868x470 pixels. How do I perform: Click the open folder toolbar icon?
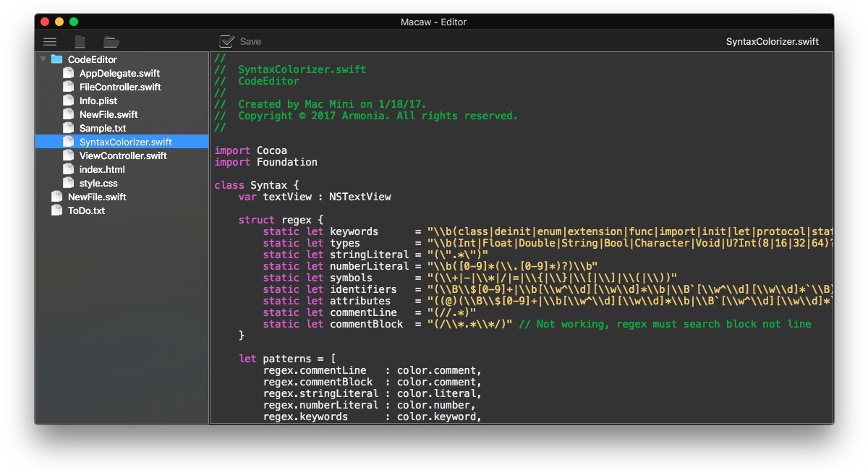tap(111, 41)
